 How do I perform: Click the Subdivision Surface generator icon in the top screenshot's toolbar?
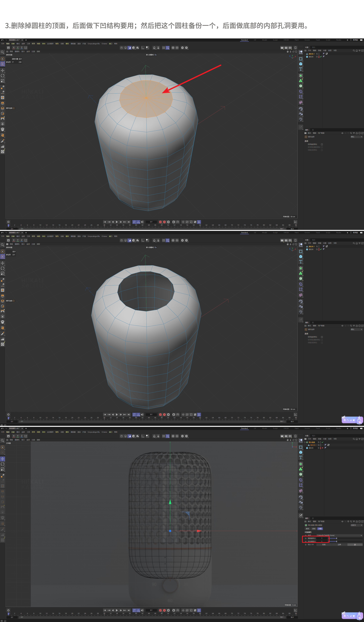301,76
